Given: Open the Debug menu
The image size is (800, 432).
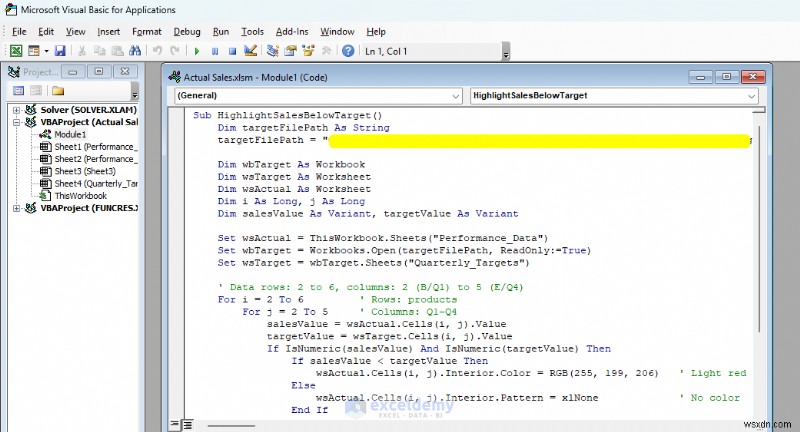Looking at the screenshot, I should tap(187, 32).
